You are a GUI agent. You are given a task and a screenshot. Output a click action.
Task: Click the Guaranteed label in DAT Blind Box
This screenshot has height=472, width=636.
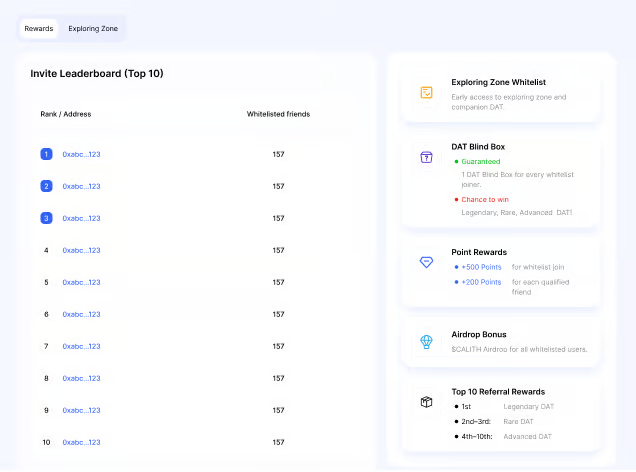[480, 161]
